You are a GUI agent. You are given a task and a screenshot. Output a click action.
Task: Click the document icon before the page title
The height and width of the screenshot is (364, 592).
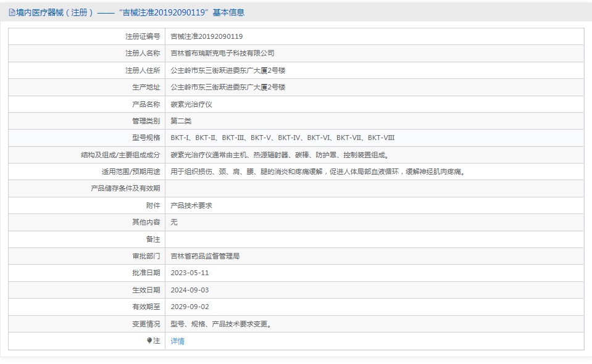coord(12,13)
